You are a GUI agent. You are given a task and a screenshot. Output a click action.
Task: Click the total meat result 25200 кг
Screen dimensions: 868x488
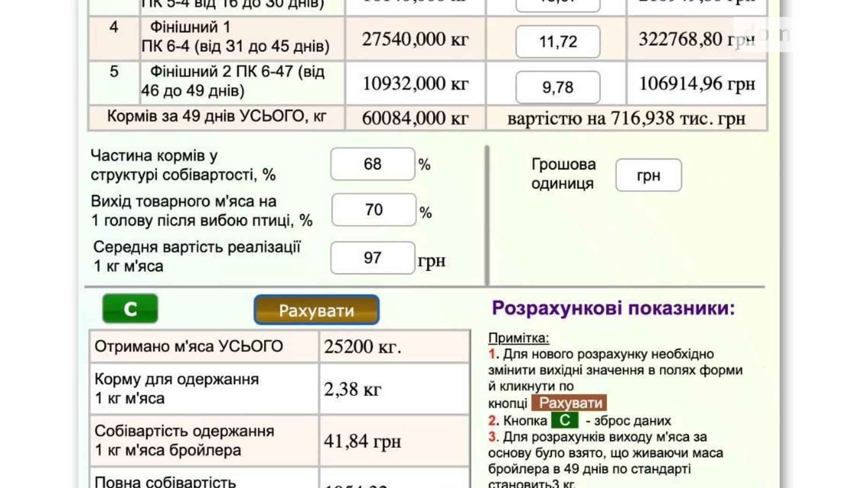[362, 347]
